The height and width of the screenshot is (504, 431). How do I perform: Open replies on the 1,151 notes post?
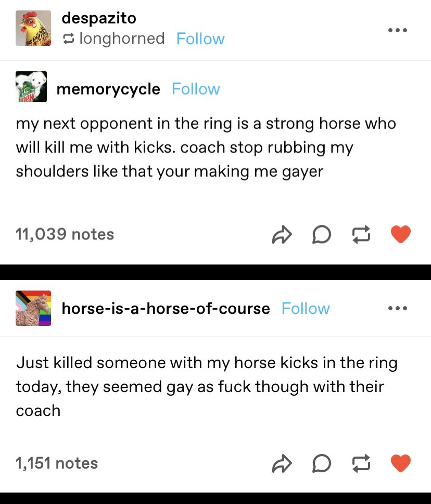[321, 463]
